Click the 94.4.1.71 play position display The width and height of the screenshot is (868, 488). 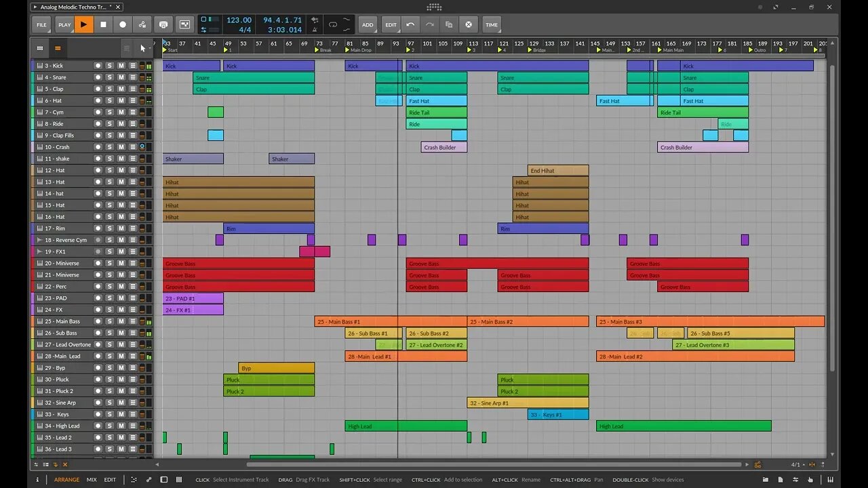click(282, 20)
